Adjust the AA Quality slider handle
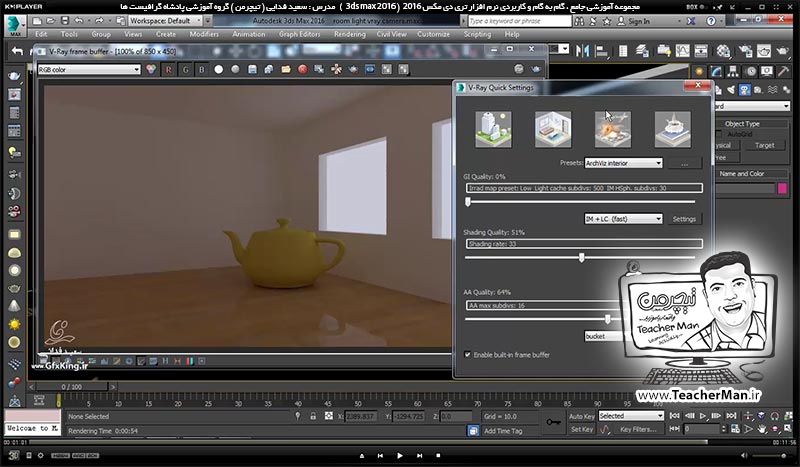The width and height of the screenshot is (800, 467). (x=608, y=319)
